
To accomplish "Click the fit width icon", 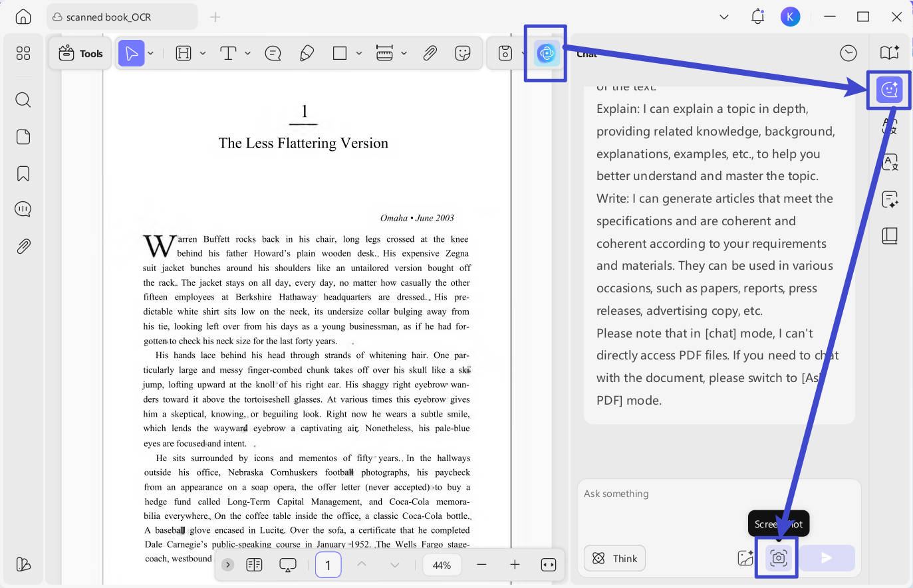I will (x=549, y=565).
